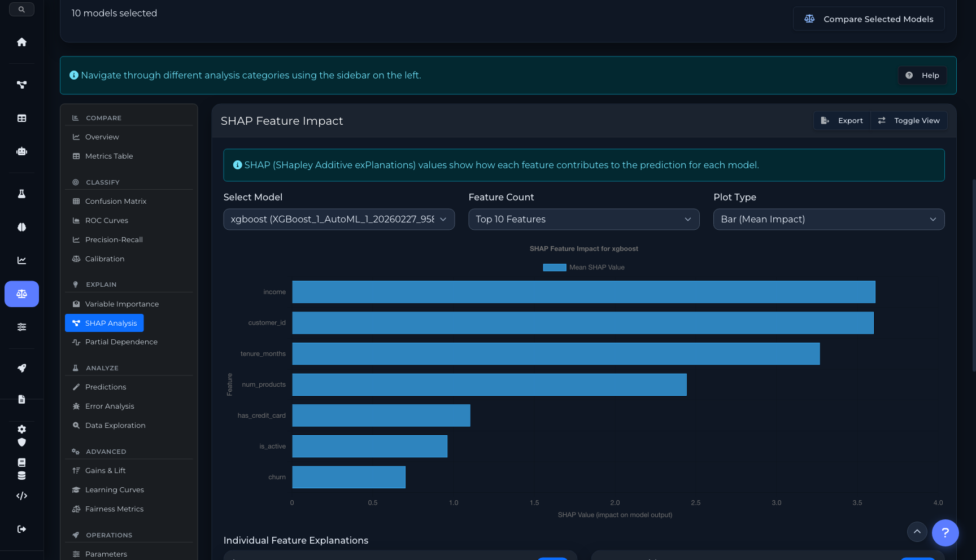Select SHAP Analysis in the Explain section

pyautogui.click(x=104, y=323)
